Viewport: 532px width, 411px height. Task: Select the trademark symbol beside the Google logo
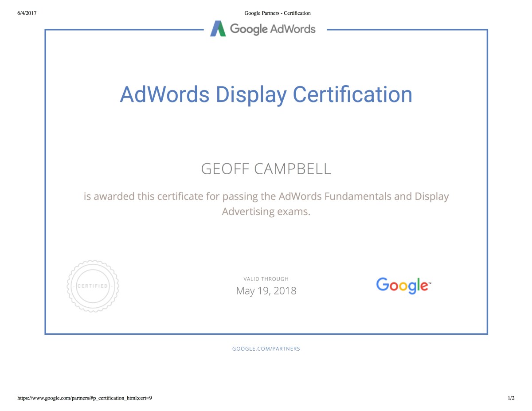pyautogui.click(x=430, y=284)
